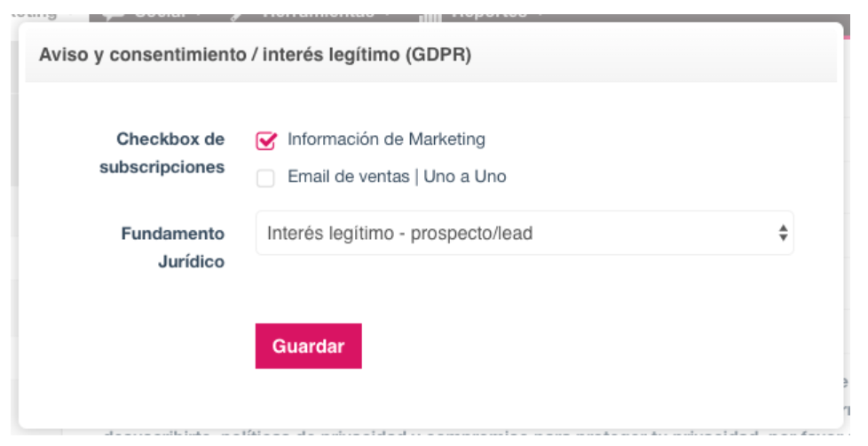The image size is (868, 446).
Task: Click the 'Aviso y consentimiento' dialog title
Action: click(x=255, y=55)
